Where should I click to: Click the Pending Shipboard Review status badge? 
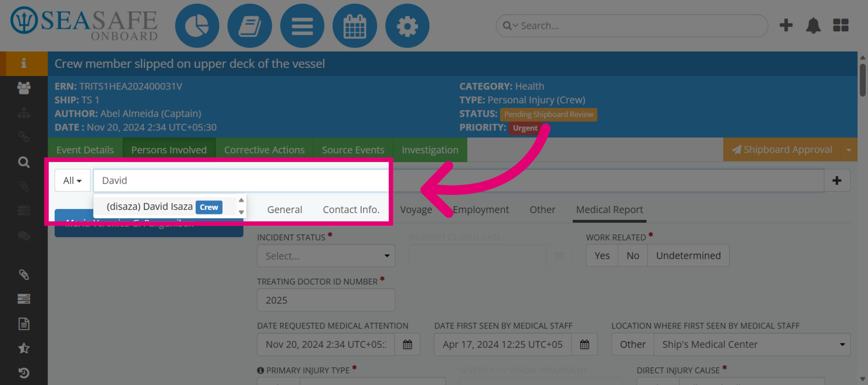pyautogui.click(x=548, y=114)
